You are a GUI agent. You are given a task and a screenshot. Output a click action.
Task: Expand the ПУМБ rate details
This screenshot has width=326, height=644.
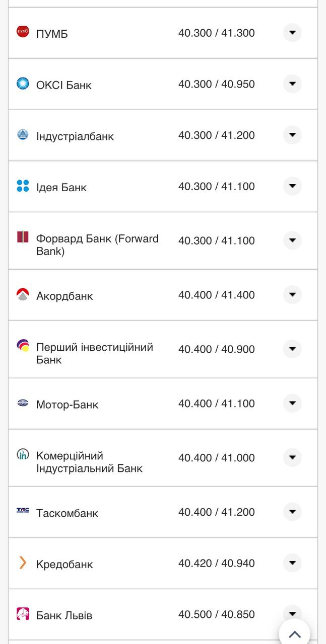point(292,32)
